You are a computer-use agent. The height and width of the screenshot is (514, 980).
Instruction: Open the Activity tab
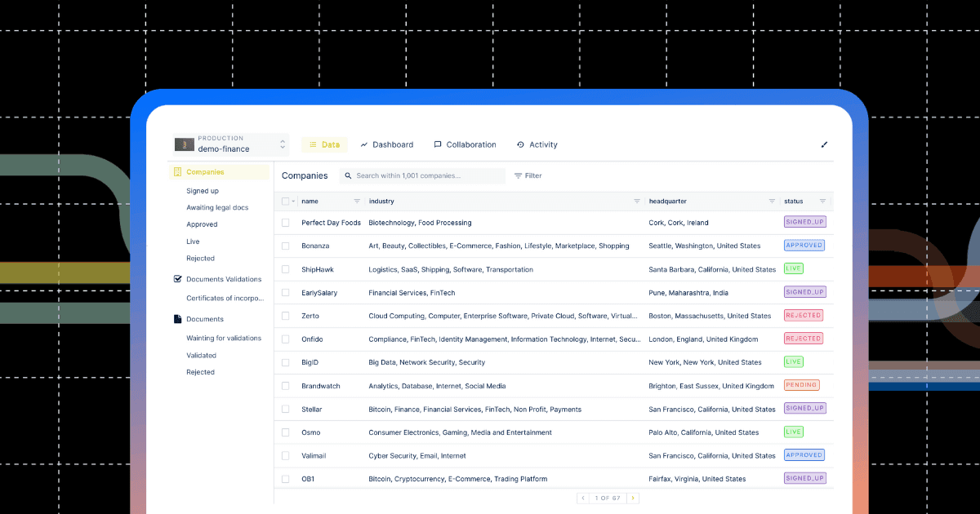tap(537, 144)
